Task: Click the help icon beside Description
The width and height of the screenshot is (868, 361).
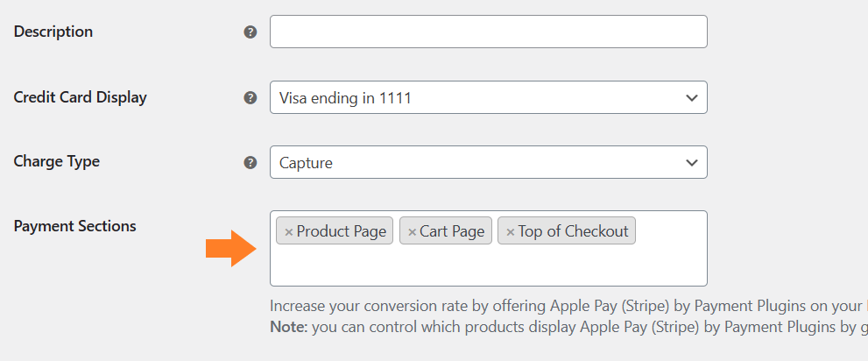Action: pyautogui.click(x=251, y=32)
